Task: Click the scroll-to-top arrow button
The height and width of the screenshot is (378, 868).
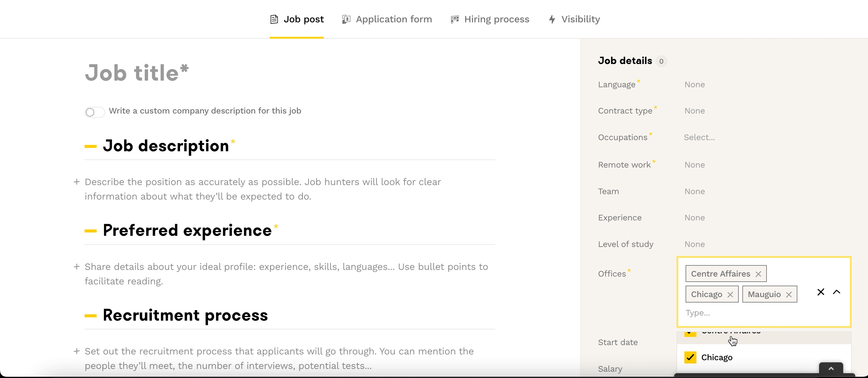Action: coord(831,369)
